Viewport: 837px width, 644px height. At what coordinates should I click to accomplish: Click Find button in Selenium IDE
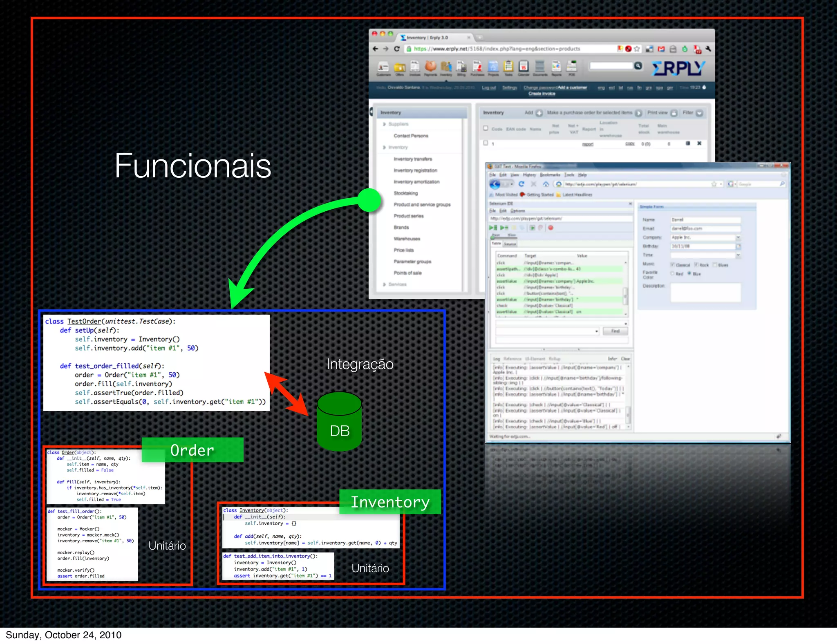615,331
